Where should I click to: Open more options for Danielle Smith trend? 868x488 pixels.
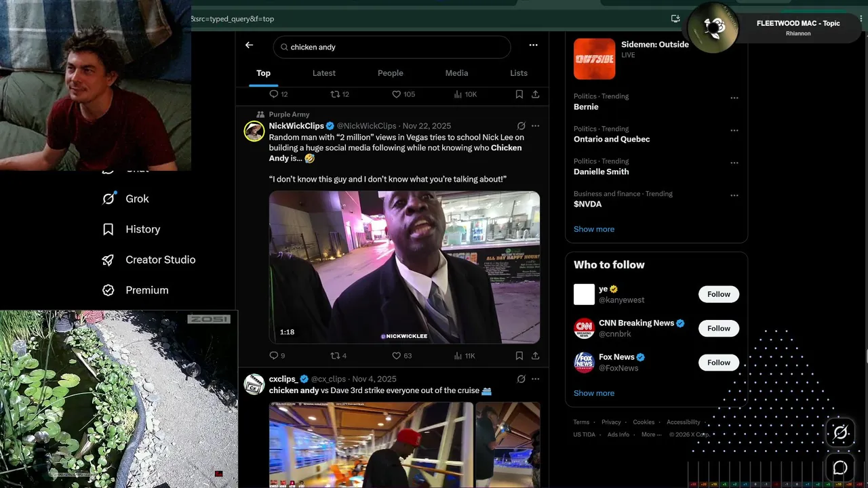pyautogui.click(x=734, y=163)
